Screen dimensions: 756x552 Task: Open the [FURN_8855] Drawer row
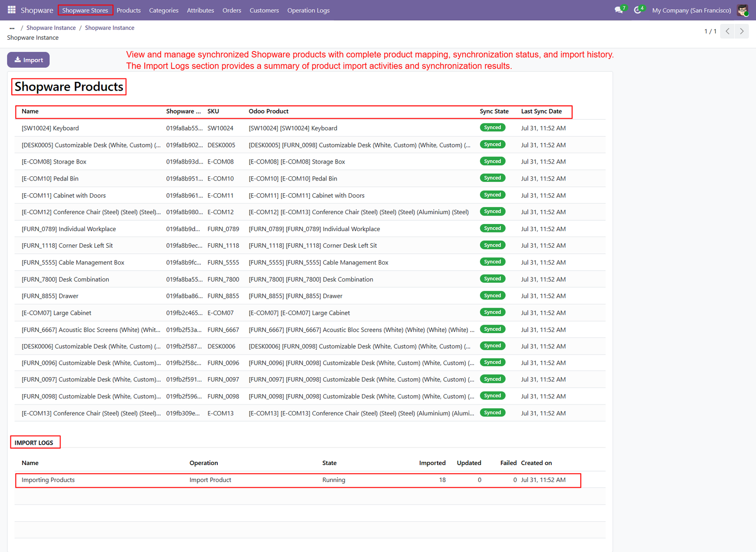pyautogui.click(x=310, y=296)
